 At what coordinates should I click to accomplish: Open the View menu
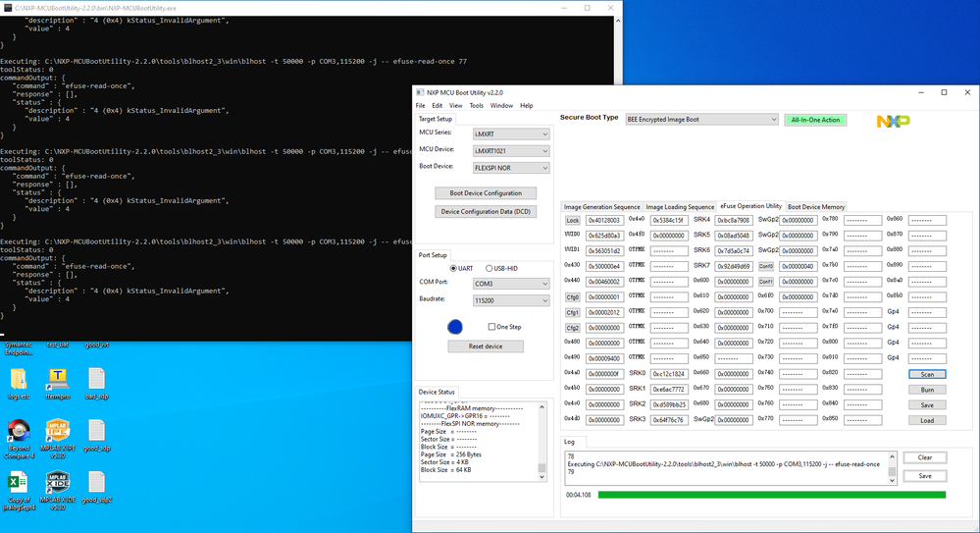click(x=455, y=106)
